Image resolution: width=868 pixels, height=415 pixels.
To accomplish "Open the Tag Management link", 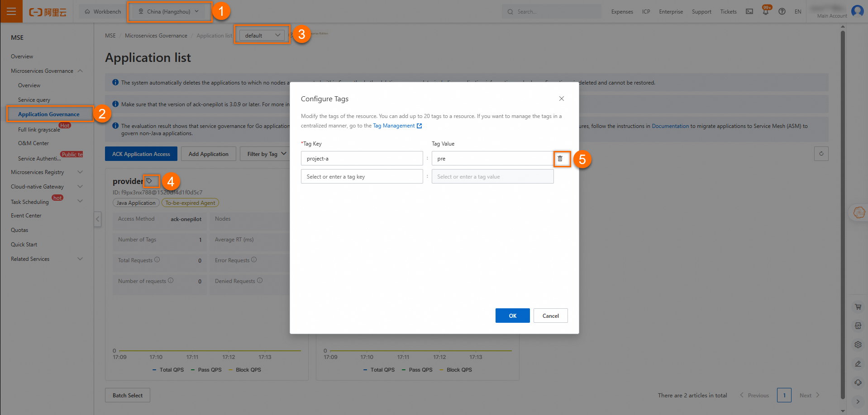I will [397, 126].
